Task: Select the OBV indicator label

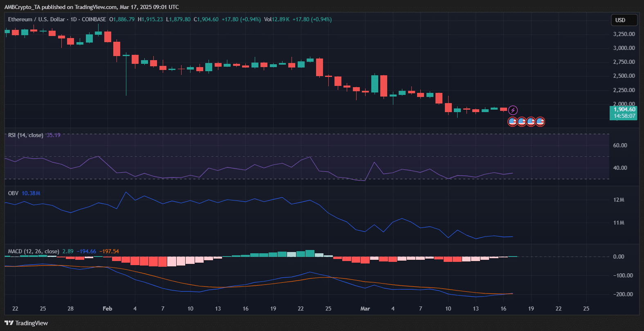Action: pos(13,193)
